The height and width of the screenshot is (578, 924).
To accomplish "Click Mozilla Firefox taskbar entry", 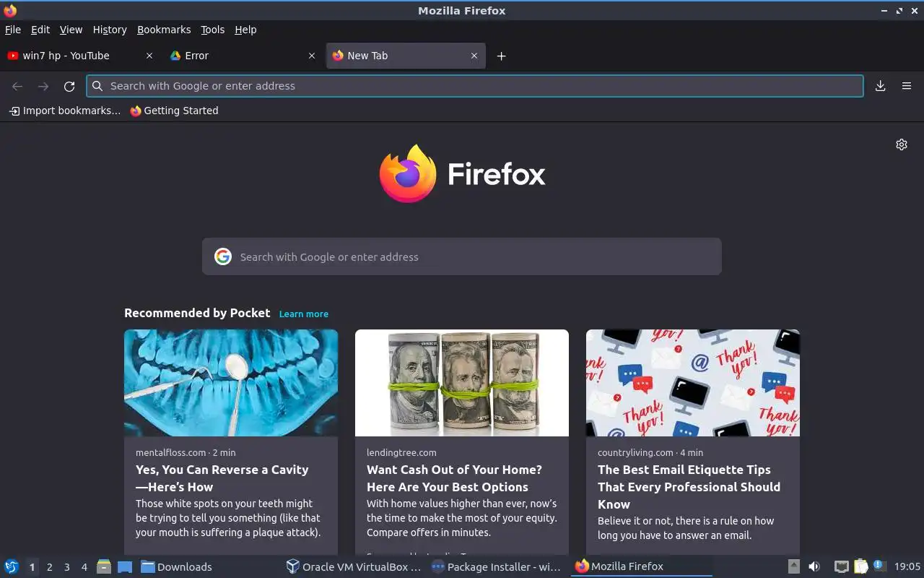I will click(x=641, y=566).
